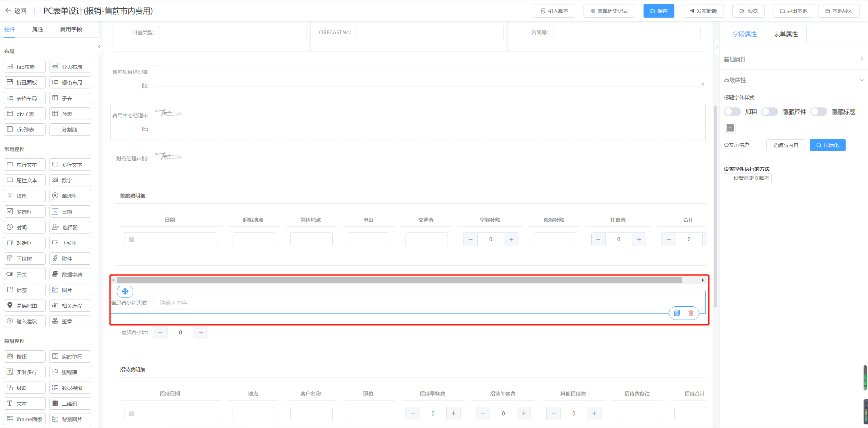The width and height of the screenshot is (868, 428).
Task: Select the 签章 stamp control
Action: coord(70,321)
